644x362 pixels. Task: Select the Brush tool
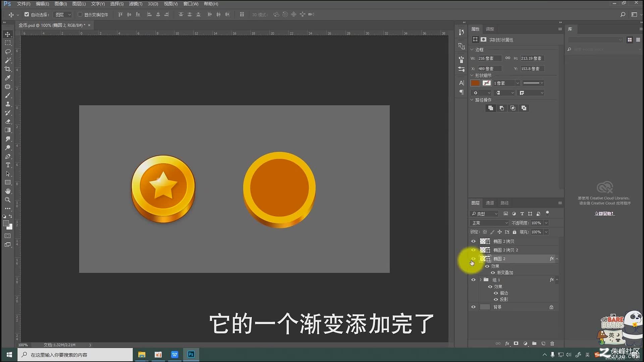coord(8,95)
